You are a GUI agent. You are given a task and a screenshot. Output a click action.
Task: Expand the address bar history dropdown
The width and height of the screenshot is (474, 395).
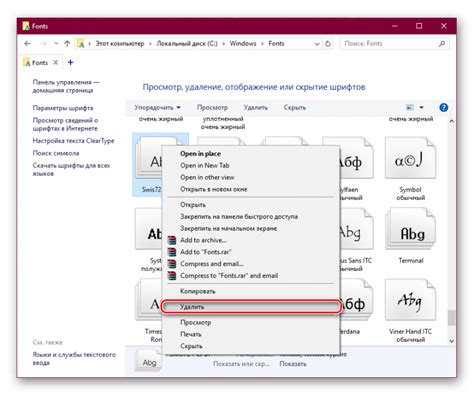coord(317,44)
